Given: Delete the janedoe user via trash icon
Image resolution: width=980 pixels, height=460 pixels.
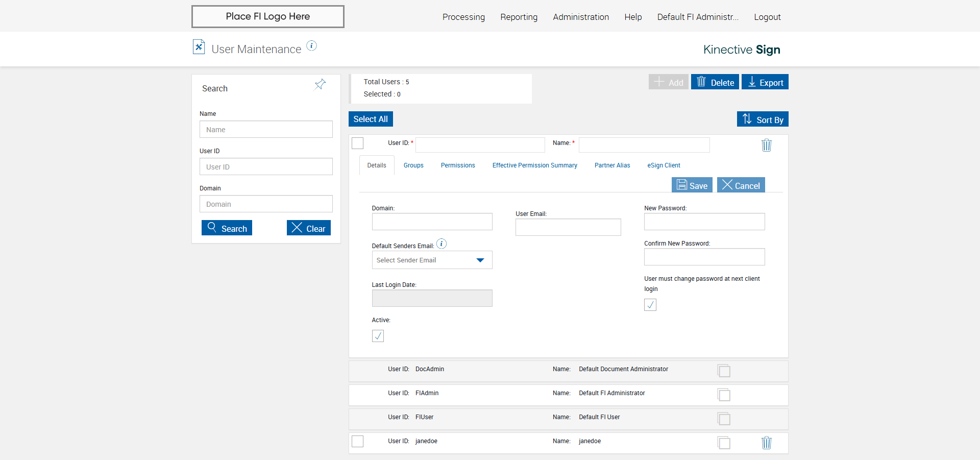Looking at the screenshot, I should [766, 443].
